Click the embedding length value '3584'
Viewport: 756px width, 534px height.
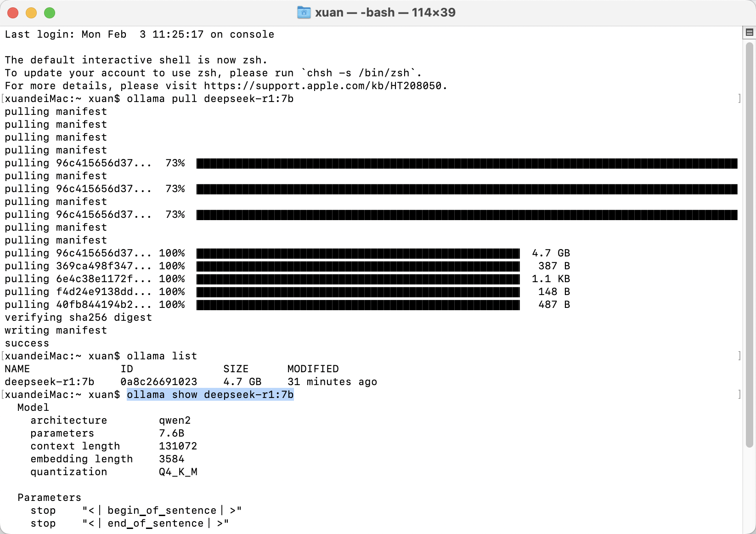click(x=172, y=459)
